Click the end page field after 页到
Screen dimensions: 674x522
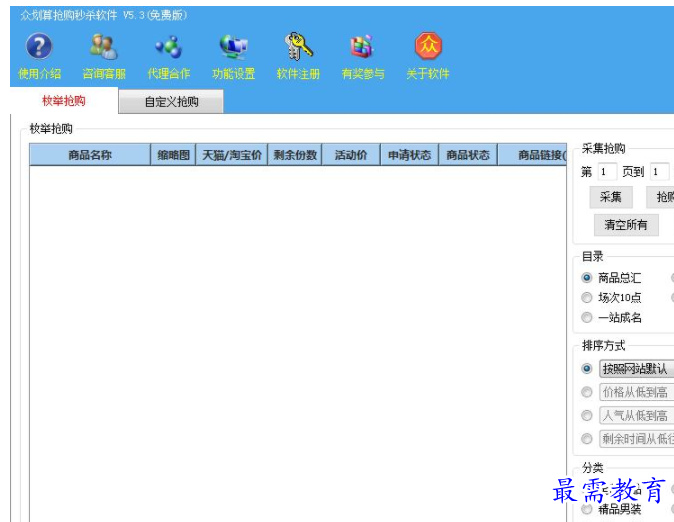pyautogui.click(x=660, y=172)
